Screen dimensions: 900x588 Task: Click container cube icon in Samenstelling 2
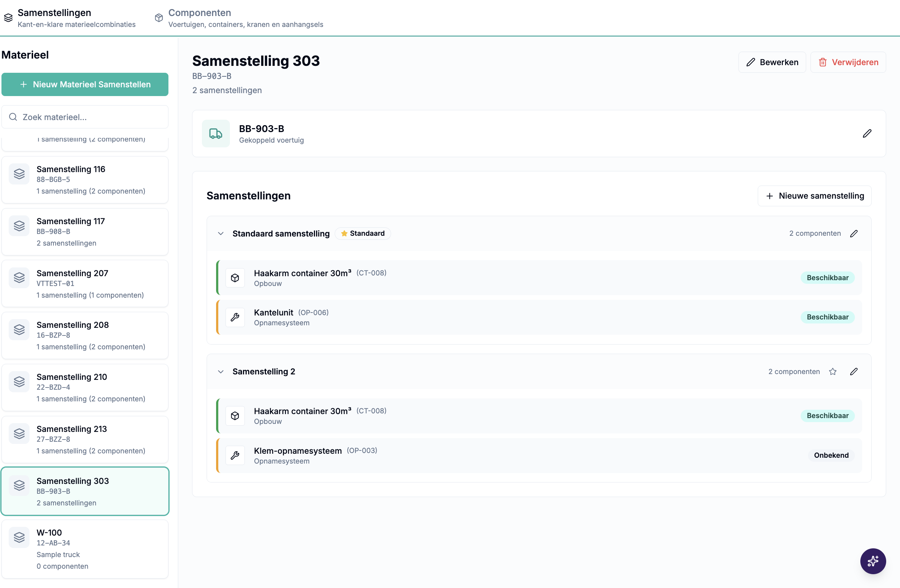(x=235, y=416)
